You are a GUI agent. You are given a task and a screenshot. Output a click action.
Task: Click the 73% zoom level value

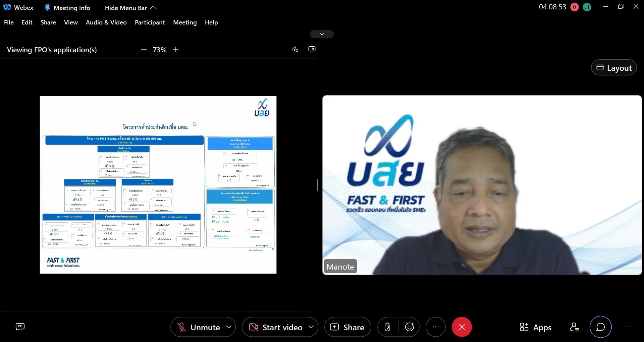160,50
